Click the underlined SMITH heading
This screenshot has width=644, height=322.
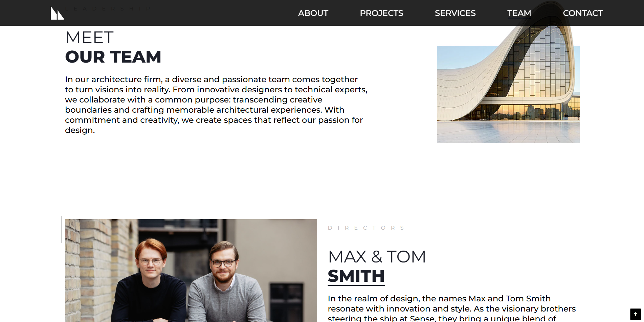[356, 276]
